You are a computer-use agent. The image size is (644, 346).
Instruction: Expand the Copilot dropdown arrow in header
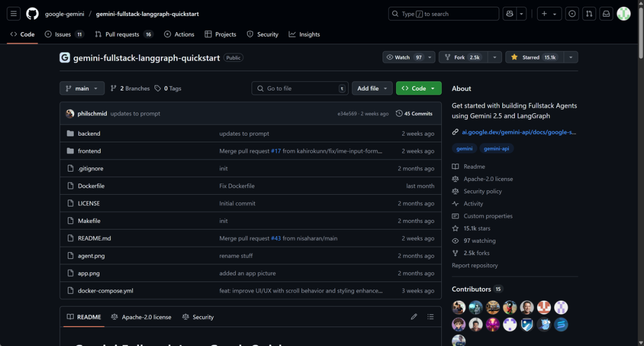tap(522, 14)
